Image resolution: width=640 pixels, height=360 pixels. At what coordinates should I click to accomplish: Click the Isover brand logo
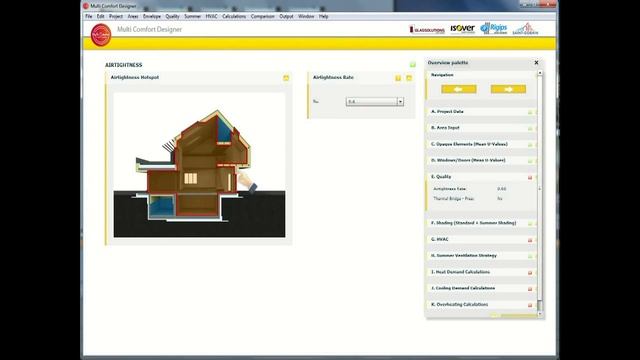coord(462,28)
